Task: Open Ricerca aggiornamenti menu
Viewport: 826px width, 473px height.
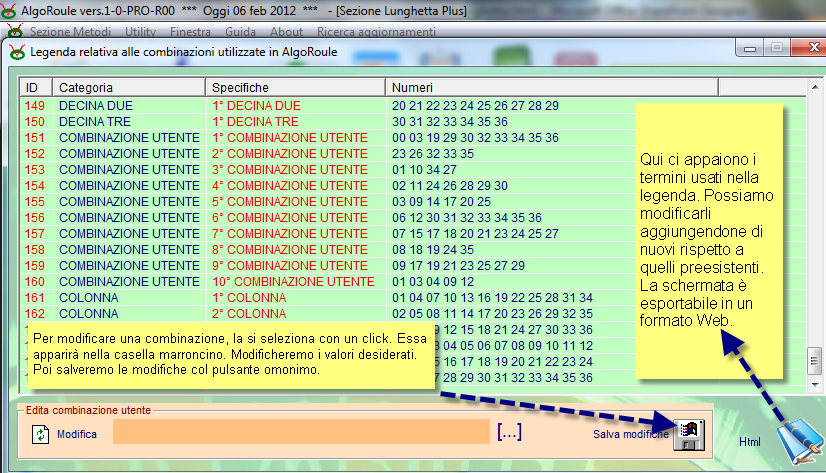Action: [x=376, y=32]
